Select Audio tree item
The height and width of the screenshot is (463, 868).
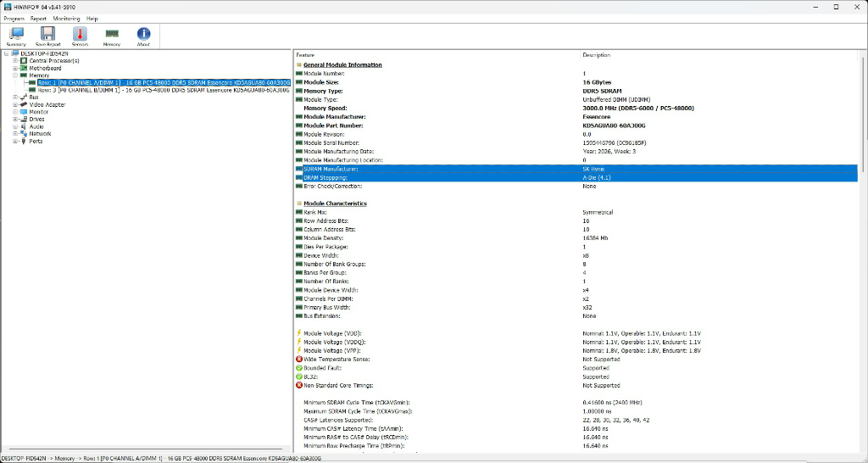[36, 126]
